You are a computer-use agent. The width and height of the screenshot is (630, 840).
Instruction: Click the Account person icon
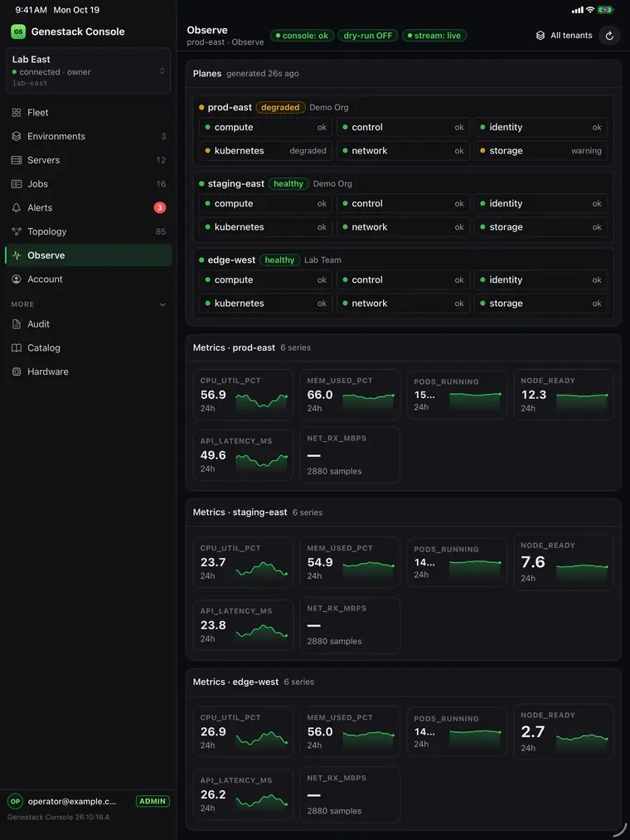17,279
